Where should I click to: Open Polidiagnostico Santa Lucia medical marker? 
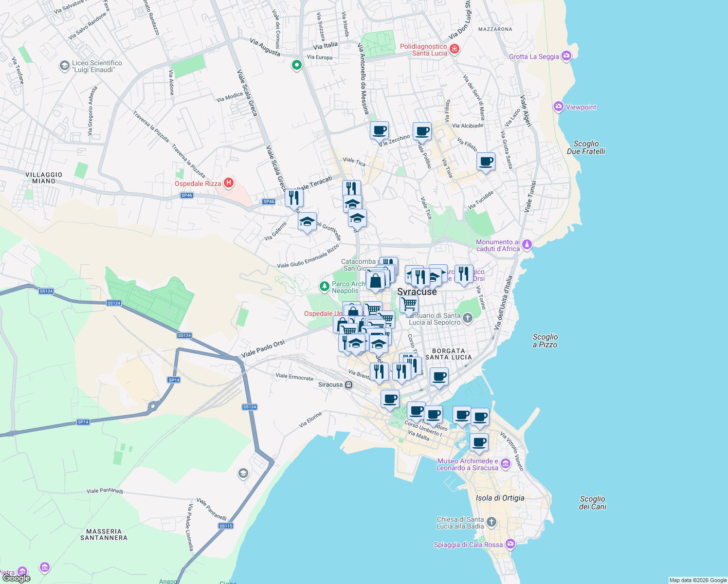tap(455, 49)
